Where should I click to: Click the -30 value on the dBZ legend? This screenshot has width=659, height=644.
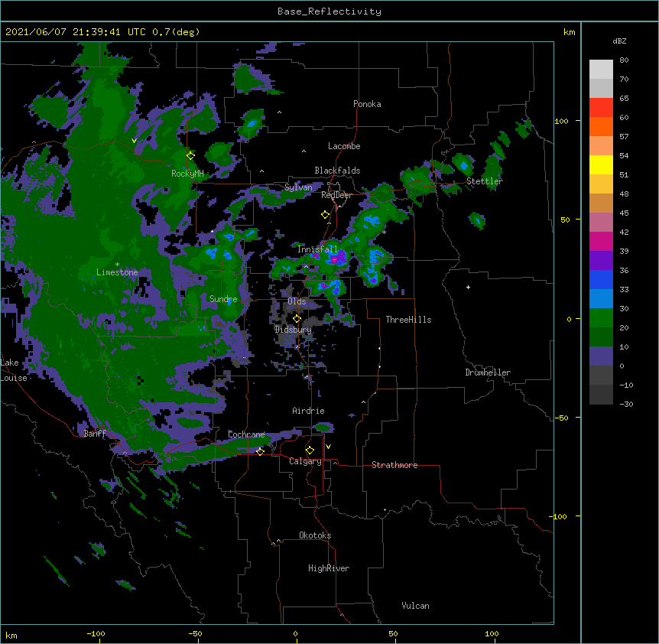coord(626,404)
